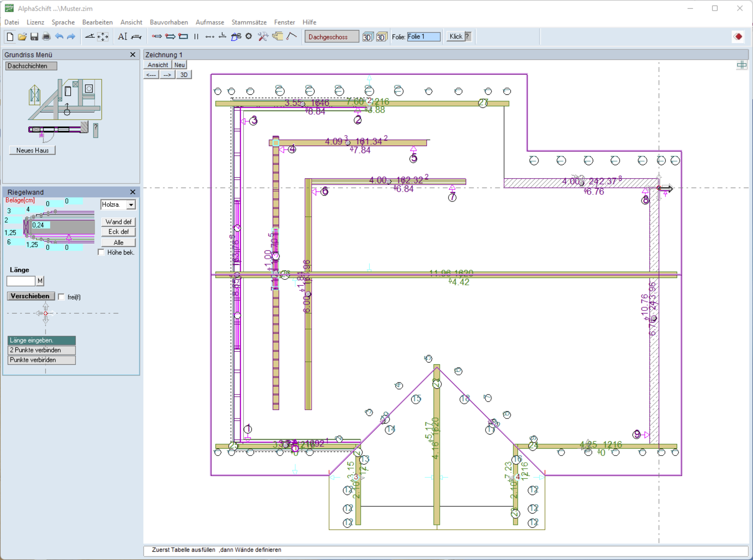Image resolution: width=753 pixels, height=560 pixels.
Task: Toggle the frei(f) checkbox
Action: [x=61, y=297]
